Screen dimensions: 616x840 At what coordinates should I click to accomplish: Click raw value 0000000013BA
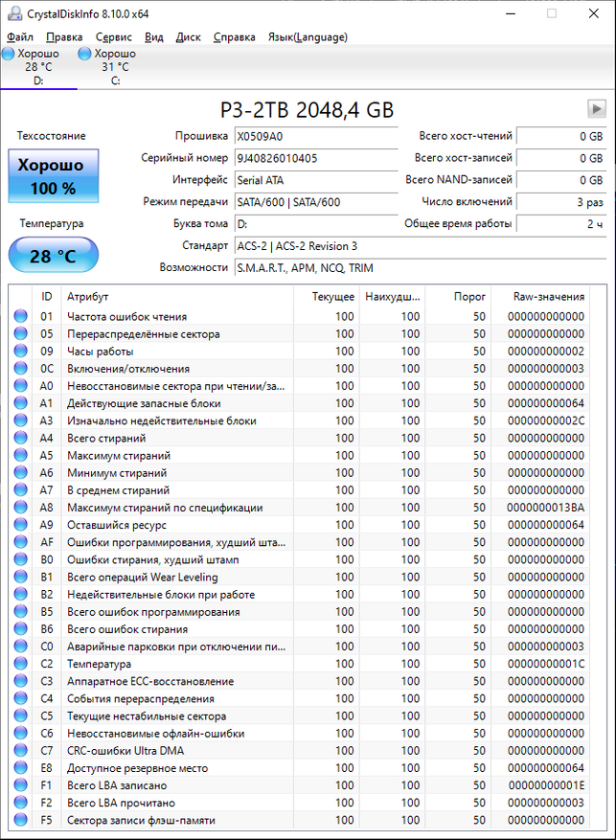(545, 508)
